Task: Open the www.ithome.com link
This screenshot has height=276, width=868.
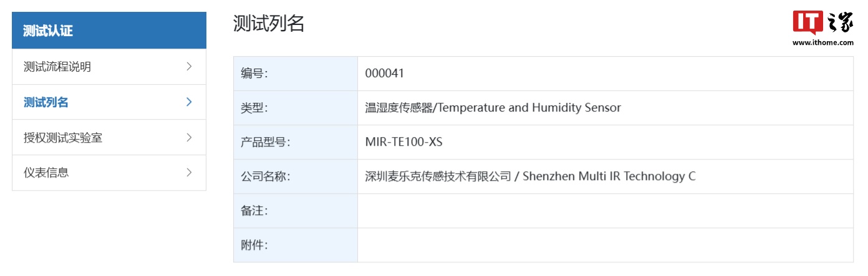Action: point(822,43)
